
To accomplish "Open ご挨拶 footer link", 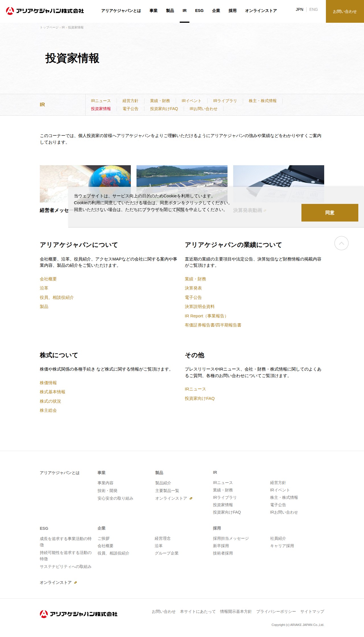I will (x=104, y=538).
